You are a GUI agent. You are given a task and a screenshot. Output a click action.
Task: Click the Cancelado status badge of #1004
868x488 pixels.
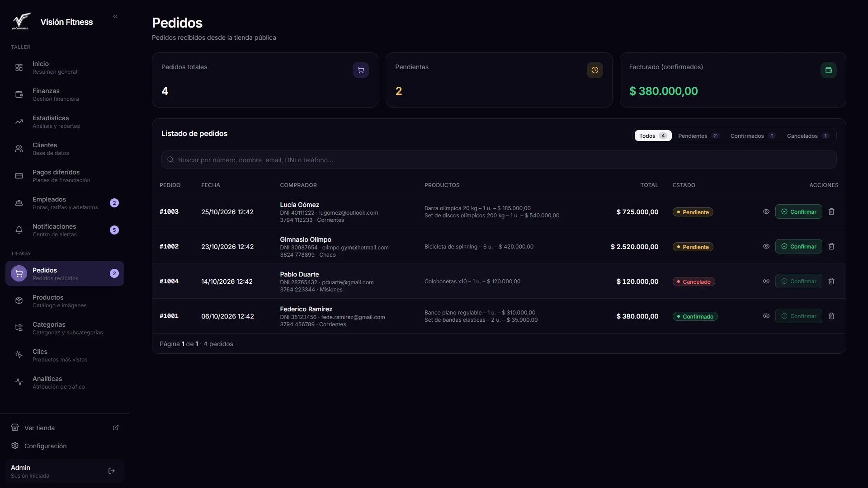(x=694, y=282)
